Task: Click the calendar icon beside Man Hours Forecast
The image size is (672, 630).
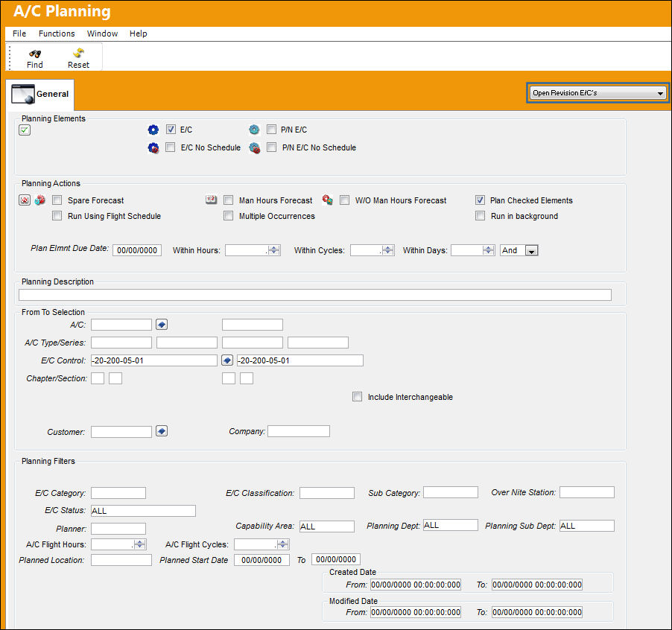Action: click(x=212, y=200)
